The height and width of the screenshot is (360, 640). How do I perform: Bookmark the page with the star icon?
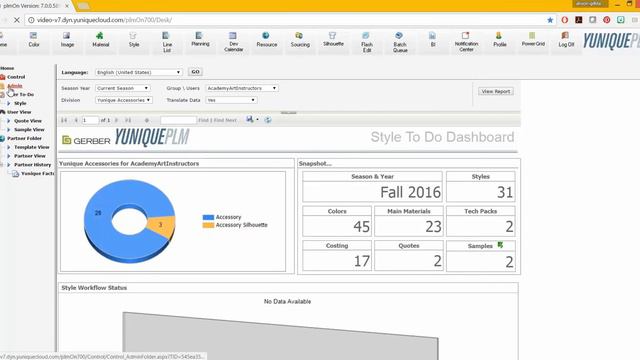tap(550, 20)
